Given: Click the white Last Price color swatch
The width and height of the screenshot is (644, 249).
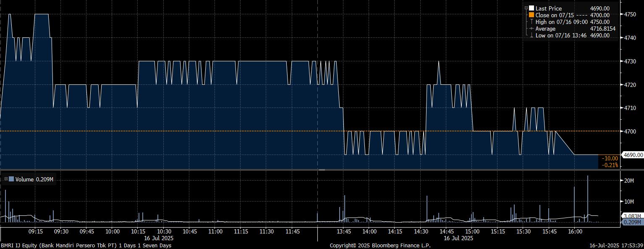Looking at the screenshot, I should click(x=531, y=8).
